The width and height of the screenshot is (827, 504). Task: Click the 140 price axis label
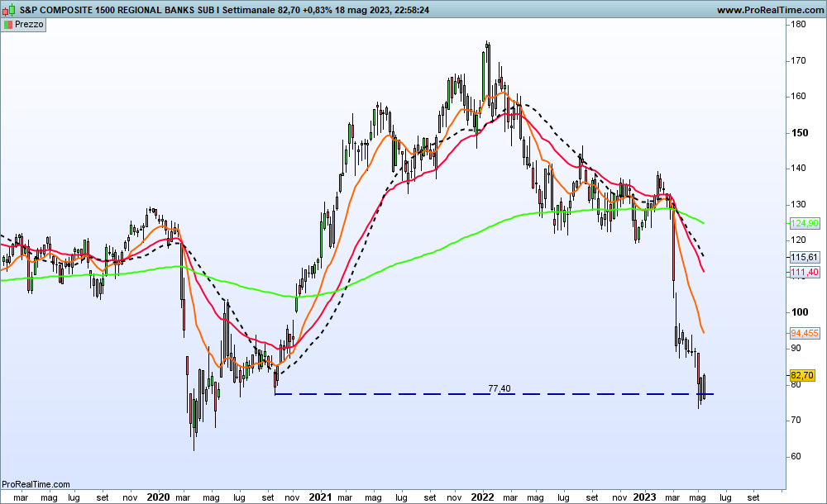(x=799, y=169)
